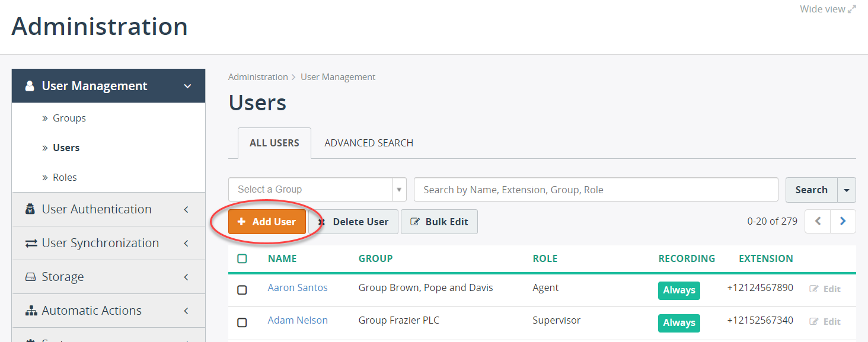Viewport: 868px width, 342px height.
Task: Open the Roles menu item
Action: [65, 177]
